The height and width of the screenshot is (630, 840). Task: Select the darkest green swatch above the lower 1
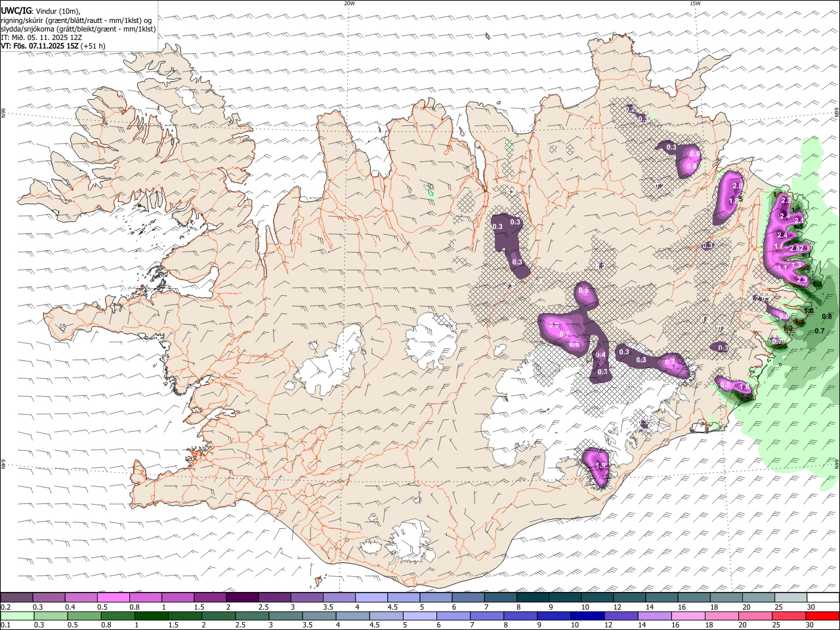point(151,616)
